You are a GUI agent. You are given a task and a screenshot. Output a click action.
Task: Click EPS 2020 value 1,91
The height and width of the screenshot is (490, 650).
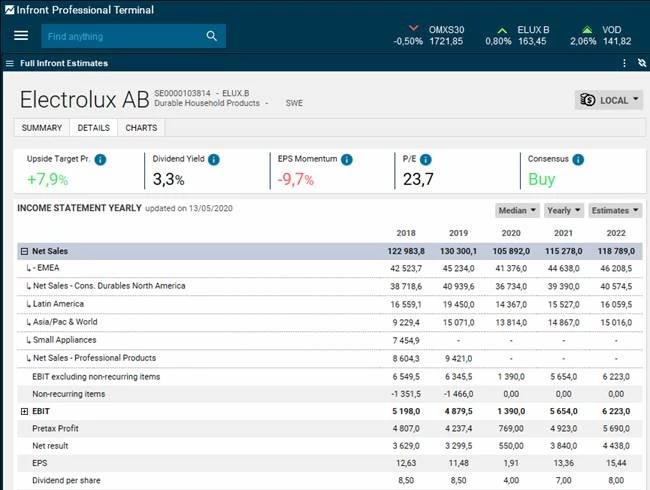point(511,463)
